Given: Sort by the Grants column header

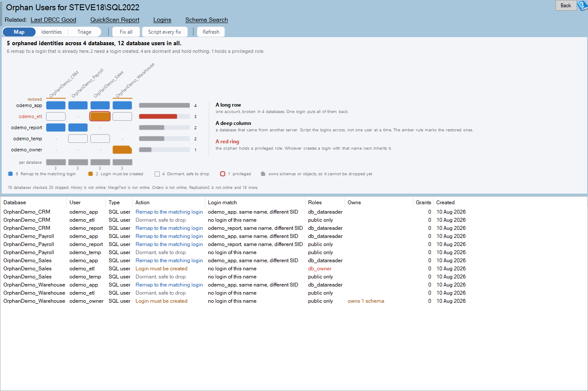Looking at the screenshot, I should pos(423,203).
